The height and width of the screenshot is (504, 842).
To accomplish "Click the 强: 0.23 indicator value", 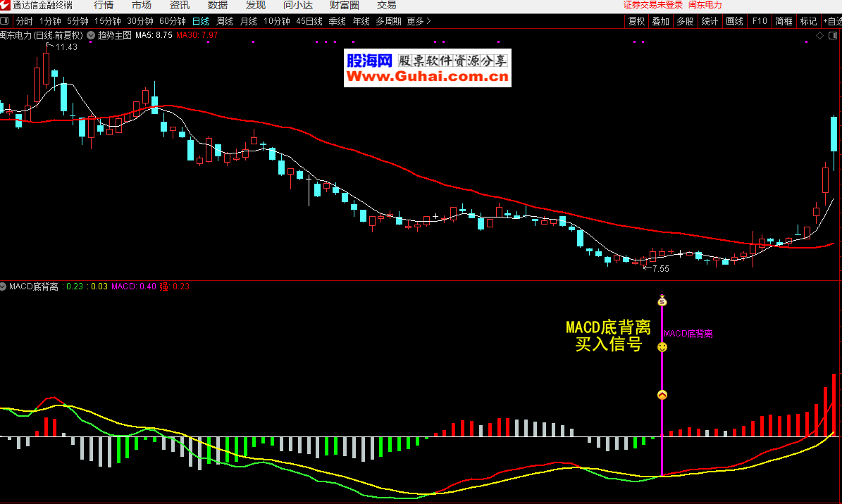I will (x=175, y=286).
